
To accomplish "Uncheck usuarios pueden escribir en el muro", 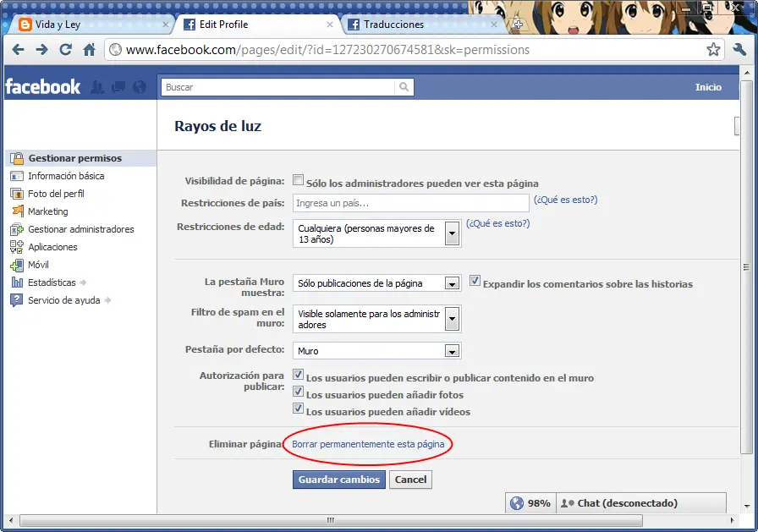I will (x=299, y=375).
